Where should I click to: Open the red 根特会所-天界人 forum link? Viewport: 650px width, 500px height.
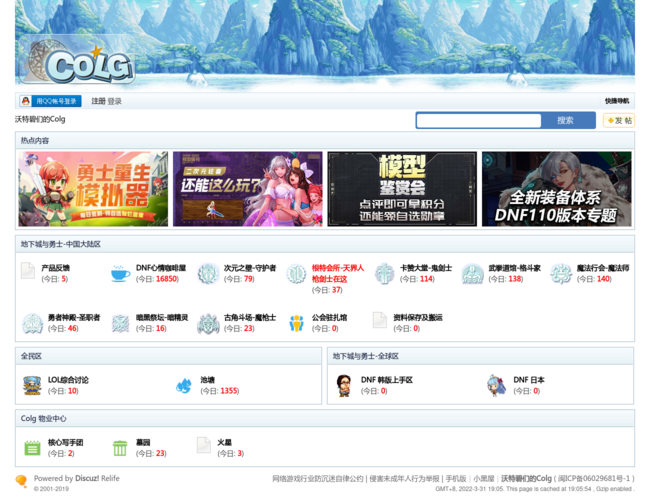(x=338, y=273)
